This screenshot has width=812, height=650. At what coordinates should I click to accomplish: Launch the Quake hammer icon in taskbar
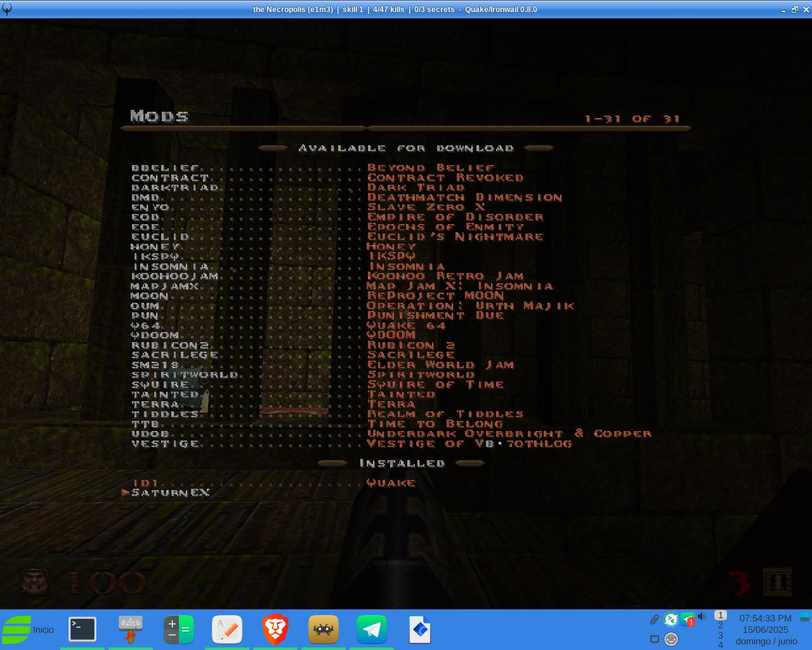pos(130,630)
